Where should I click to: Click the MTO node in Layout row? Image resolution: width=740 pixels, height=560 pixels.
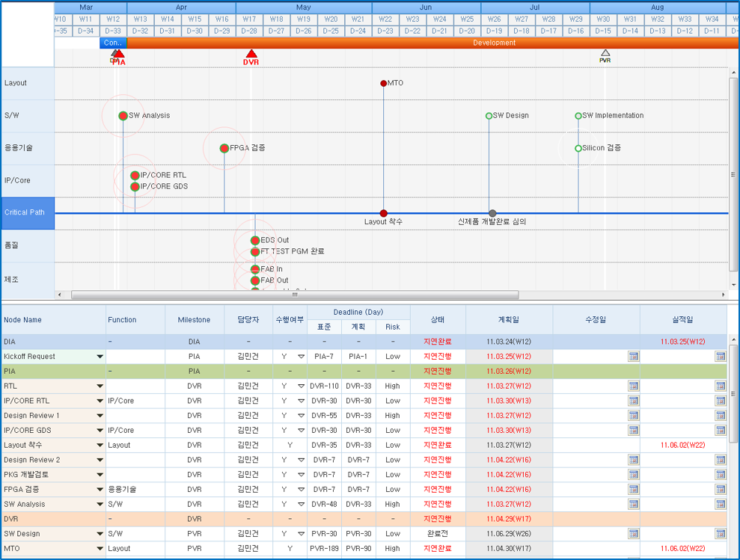pos(384,84)
